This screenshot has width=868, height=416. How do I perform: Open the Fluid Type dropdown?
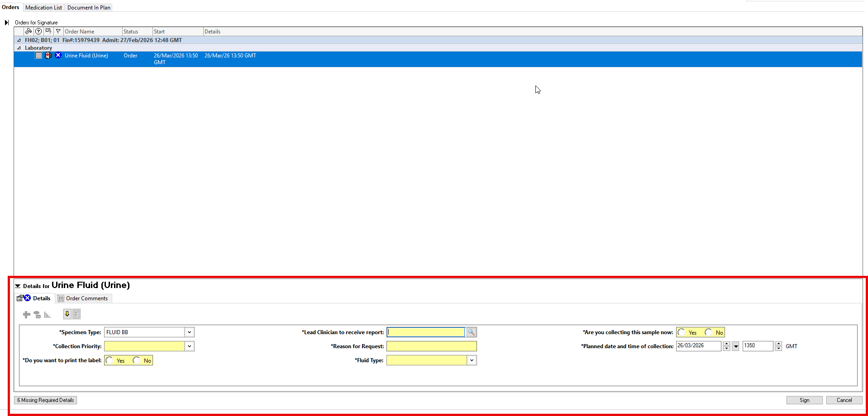(x=472, y=360)
